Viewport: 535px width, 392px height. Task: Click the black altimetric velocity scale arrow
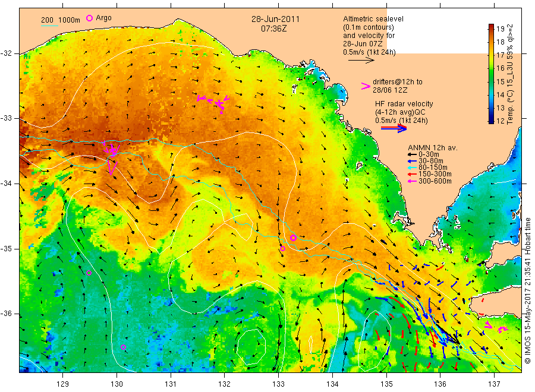[x=361, y=61]
